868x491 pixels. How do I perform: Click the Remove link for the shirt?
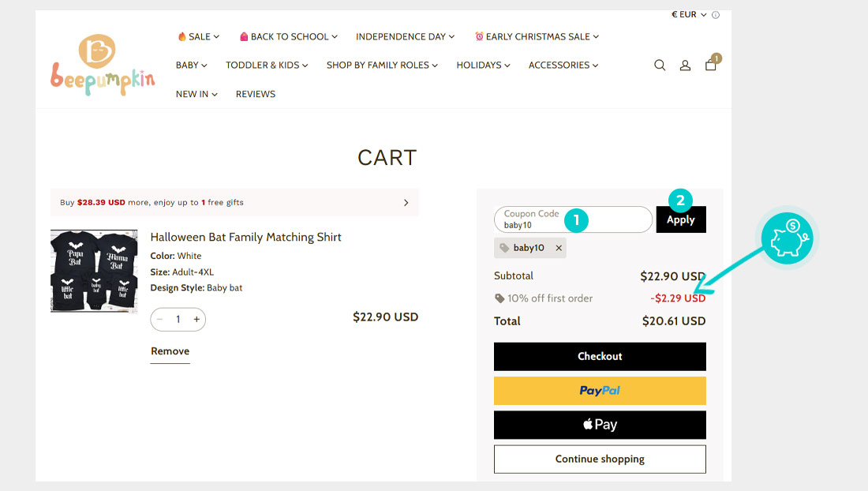click(170, 351)
